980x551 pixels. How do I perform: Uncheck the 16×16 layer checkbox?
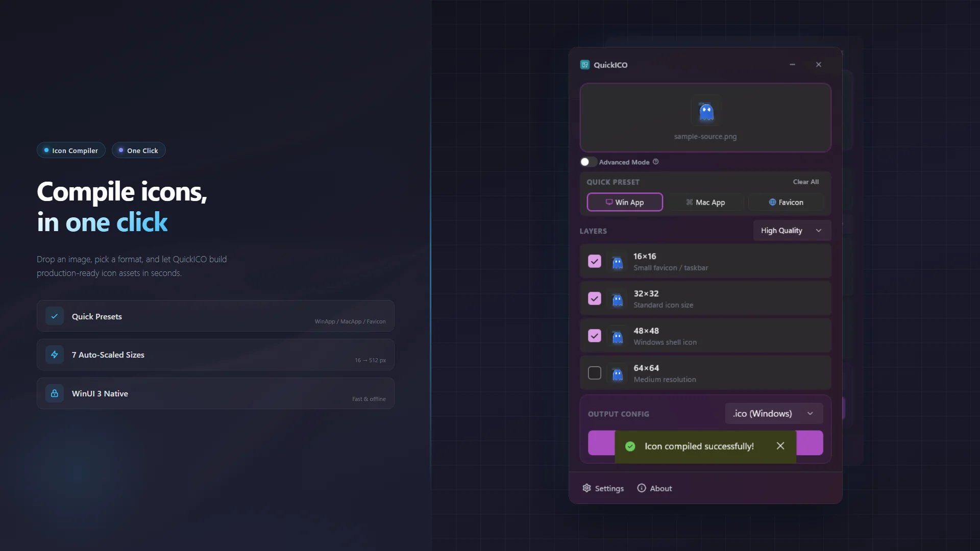595,261
